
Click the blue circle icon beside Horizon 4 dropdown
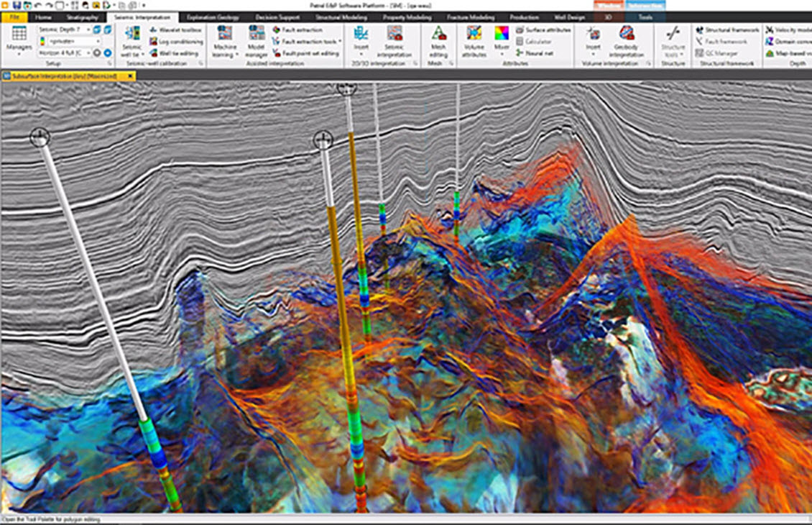(x=107, y=53)
